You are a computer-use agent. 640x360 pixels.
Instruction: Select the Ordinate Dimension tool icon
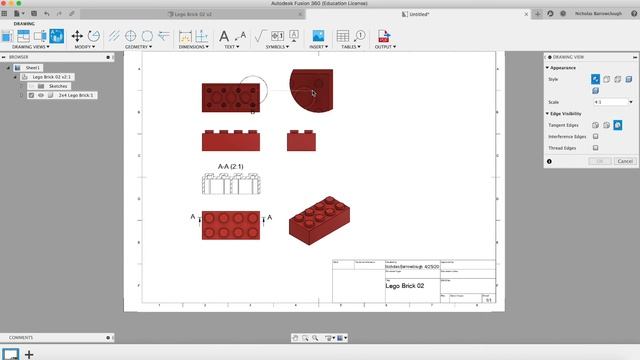[x=202, y=36]
